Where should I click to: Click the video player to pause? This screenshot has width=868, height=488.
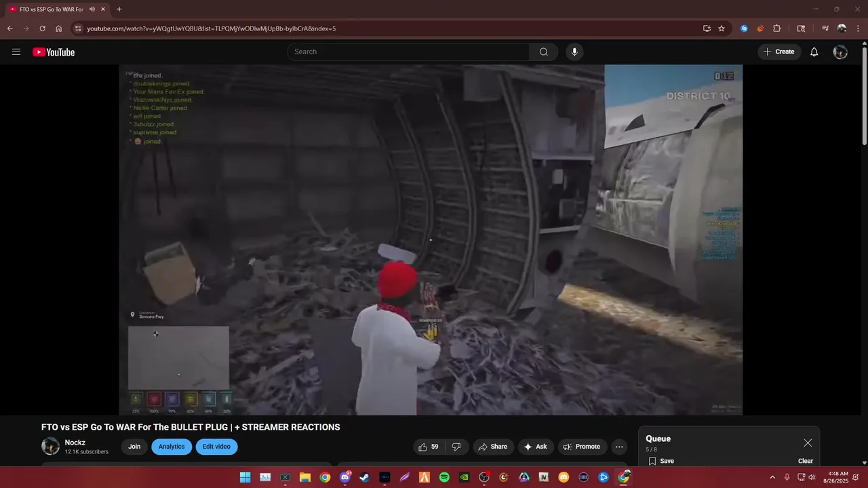(431, 240)
